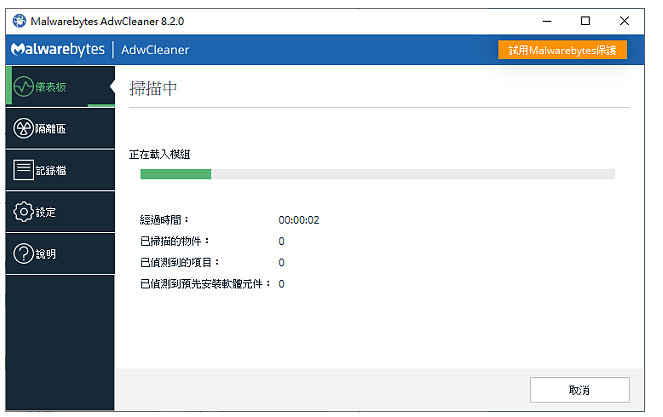Click the Malwarebytes logo in blue header
The height and width of the screenshot is (417, 663).
click(x=58, y=49)
